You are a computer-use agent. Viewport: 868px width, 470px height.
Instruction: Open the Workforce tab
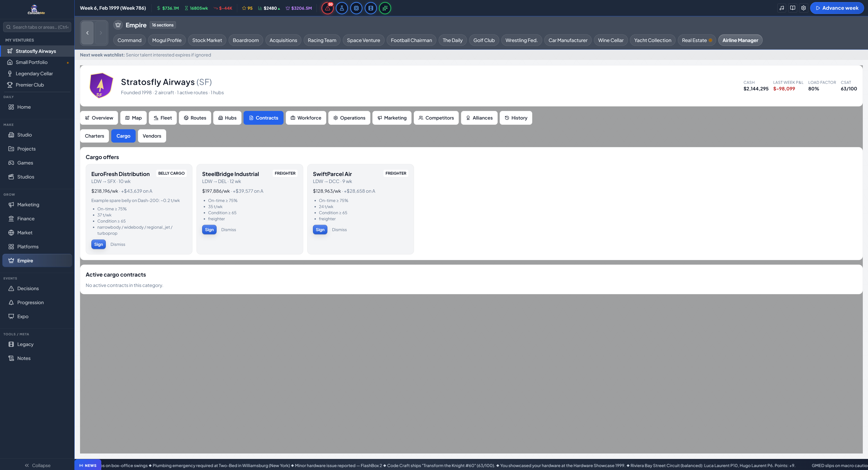click(x=306, y=118)
